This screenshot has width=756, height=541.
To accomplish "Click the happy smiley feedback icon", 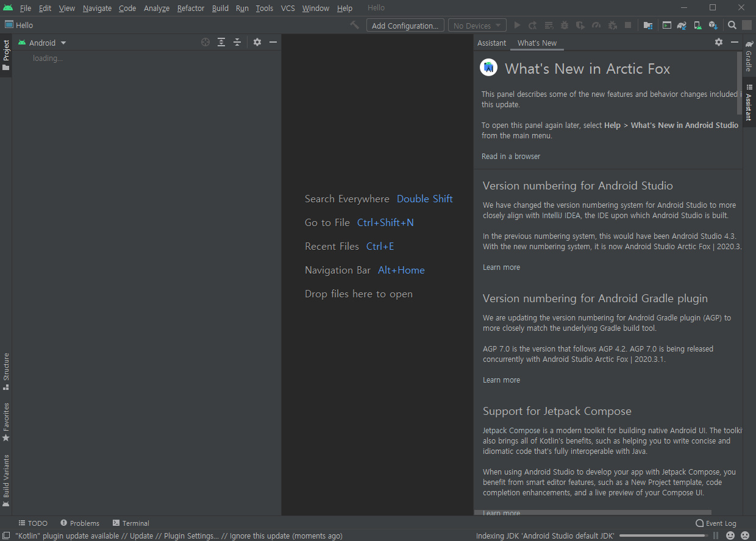I will point(730,536).
